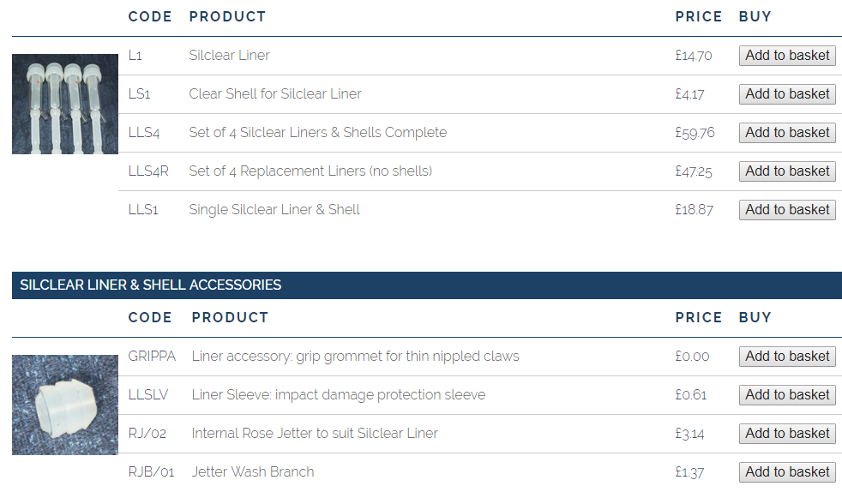Add GRIPPA grip grommet to basket
The image size is (842, 504).
(787, 357)
